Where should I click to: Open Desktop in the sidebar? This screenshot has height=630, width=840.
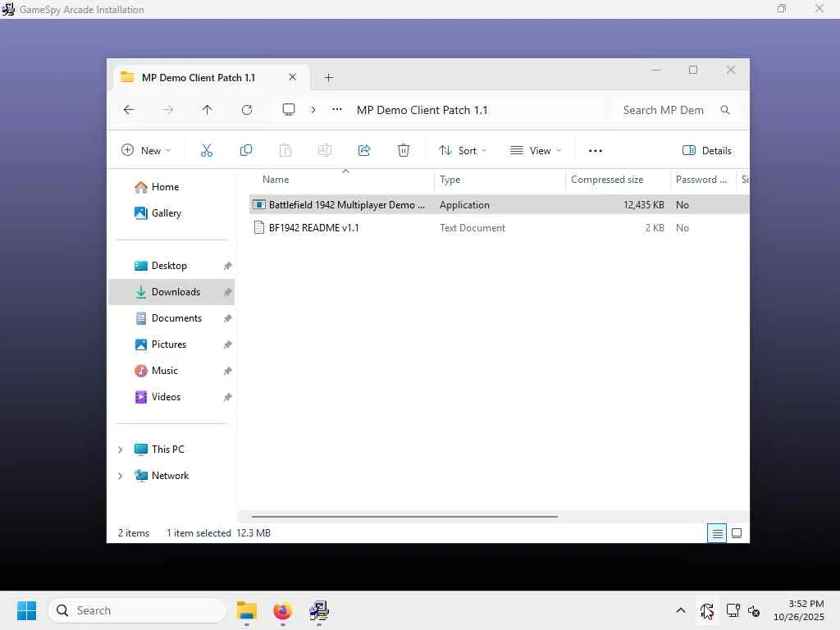click(x=169, y=266)
